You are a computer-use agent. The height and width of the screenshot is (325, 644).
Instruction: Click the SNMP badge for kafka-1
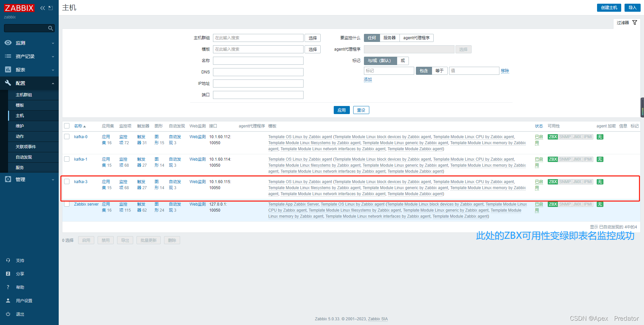[x=565, y=159]
